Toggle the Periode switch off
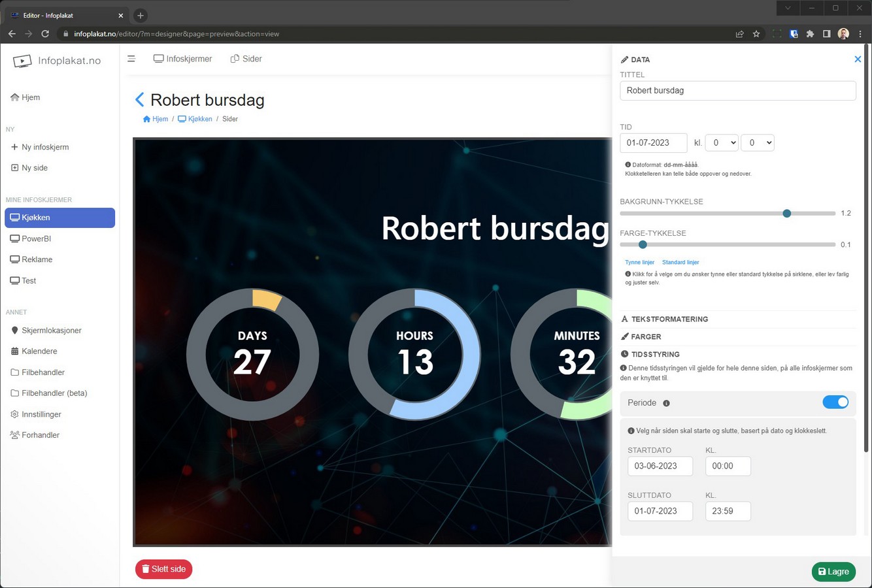 click(x=835, y=402)
